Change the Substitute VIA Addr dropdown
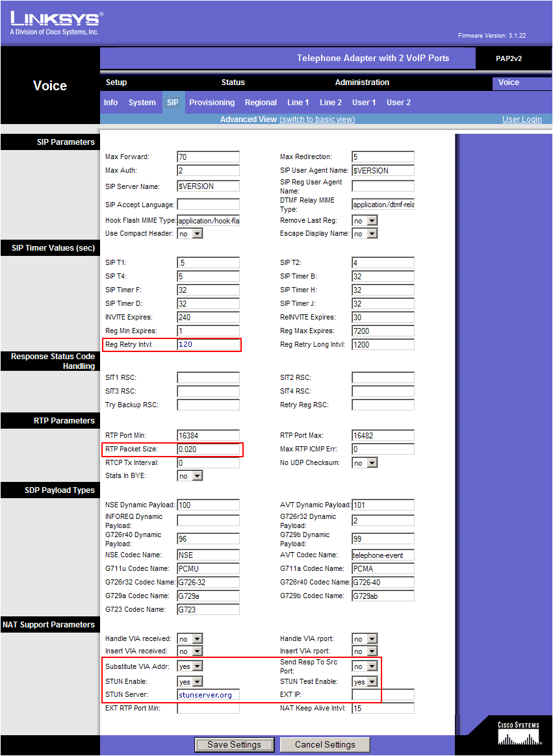The image size is (553, 756). [x=190, y=666]
